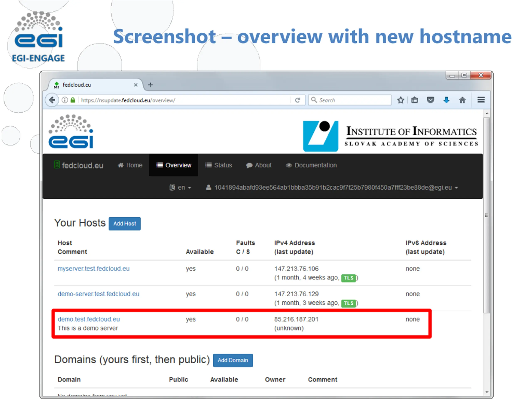The width and height of the screenshot is (532, 399).
Task: Go to Home in the navbar
Action: pos(130,165)
